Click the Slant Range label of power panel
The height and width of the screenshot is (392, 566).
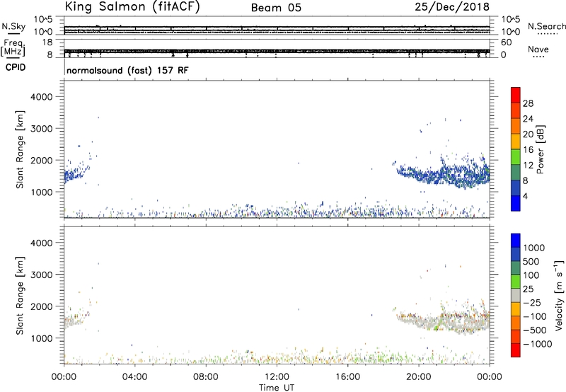[x=20, y=149]
